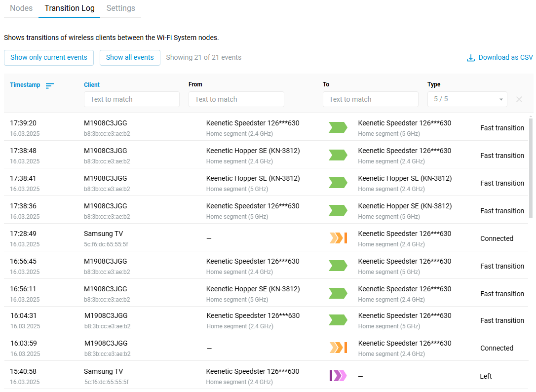Click the Timestamp sort order icon
Image resolution: width=536 pixels, height=392 pixels.
point(49,85)
